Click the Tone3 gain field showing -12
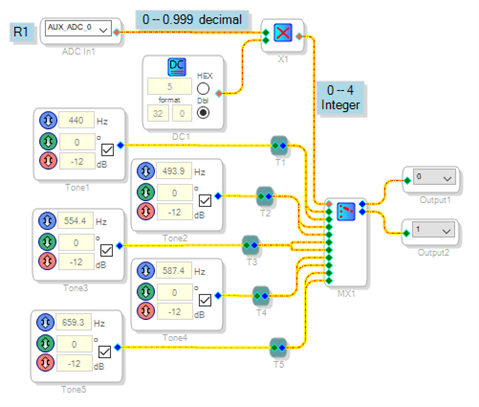The height and width of the screenshot is (407, 479). (x=76, y=262)
